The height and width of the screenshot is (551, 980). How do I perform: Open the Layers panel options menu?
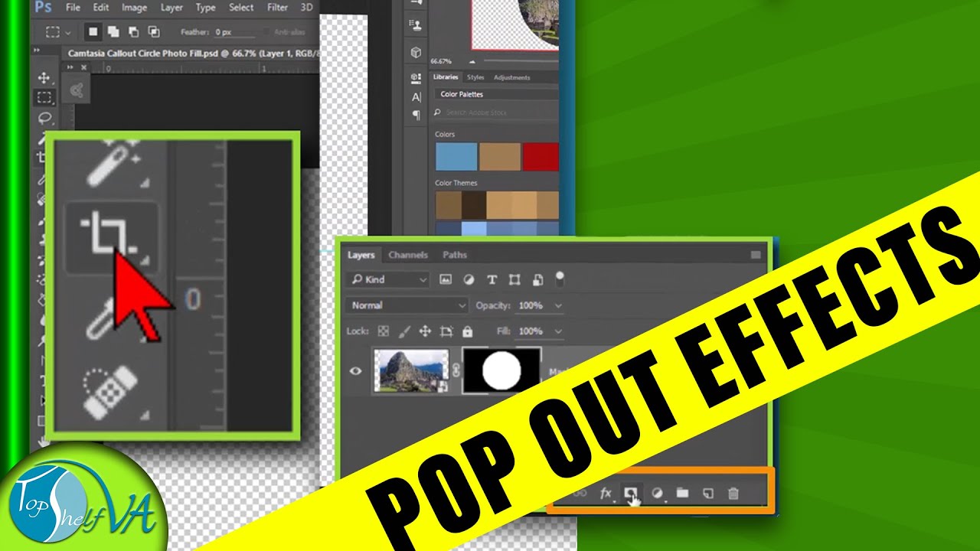756,255
